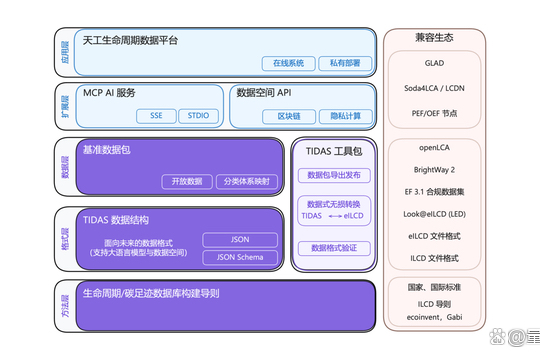The image size is (540, 360).
Task: Select the 基准数据包 heading
Action: tap(107, 150)
